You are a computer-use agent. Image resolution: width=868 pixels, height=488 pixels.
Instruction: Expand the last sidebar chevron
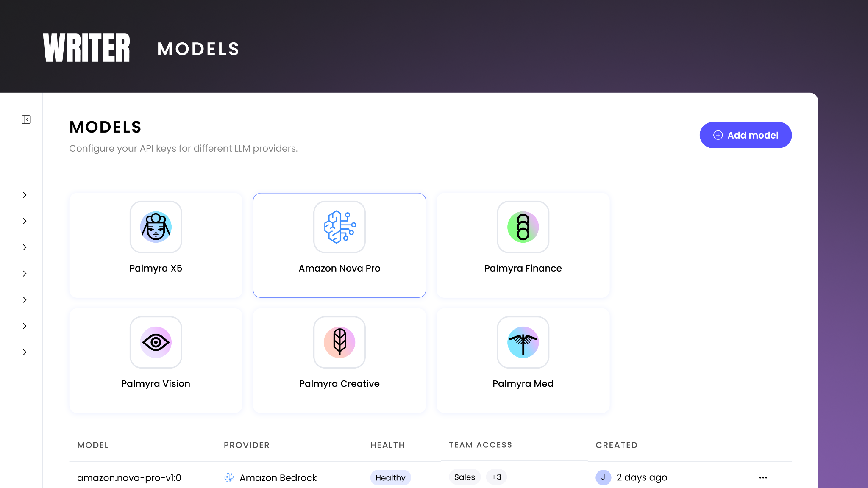click(25, 352)
